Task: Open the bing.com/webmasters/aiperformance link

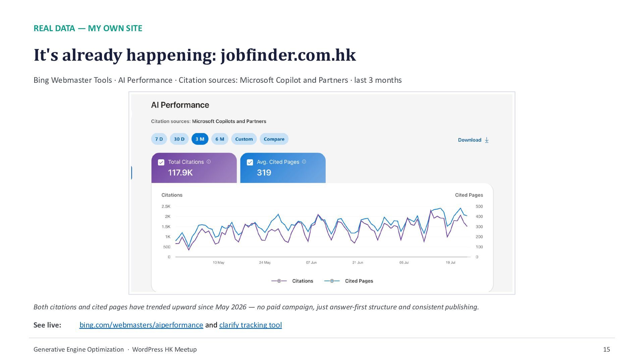Action: 141,325
